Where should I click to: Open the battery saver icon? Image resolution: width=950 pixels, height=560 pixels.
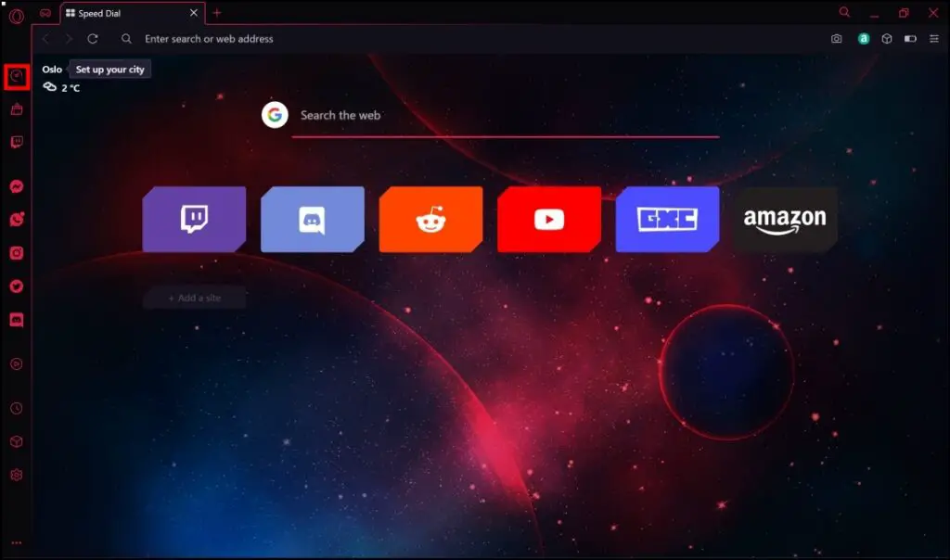(910, 39)
